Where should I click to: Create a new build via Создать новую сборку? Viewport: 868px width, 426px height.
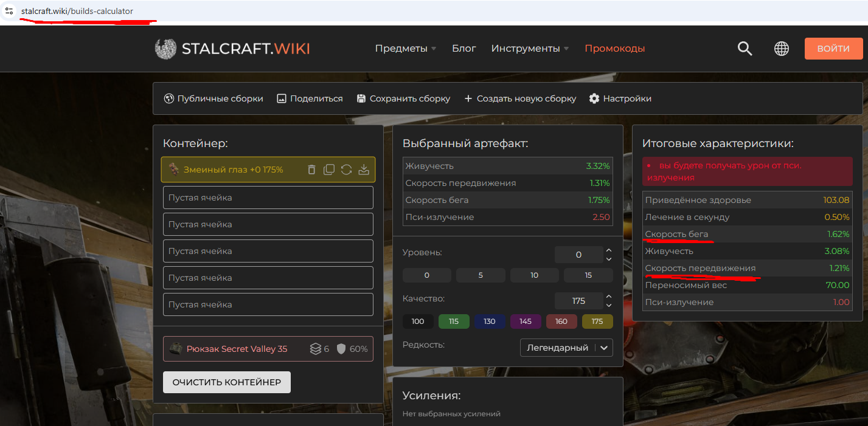tap(520, 98)
